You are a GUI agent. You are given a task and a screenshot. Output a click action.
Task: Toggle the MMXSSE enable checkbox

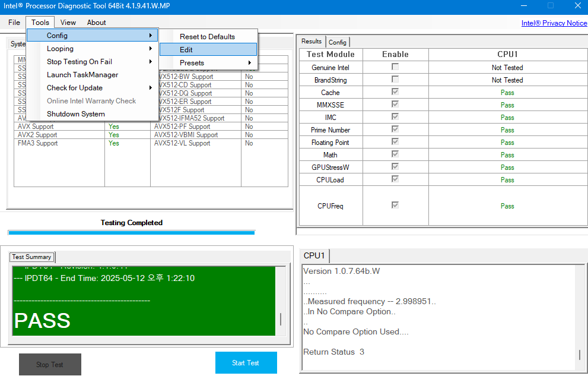(x=395, y=104)
